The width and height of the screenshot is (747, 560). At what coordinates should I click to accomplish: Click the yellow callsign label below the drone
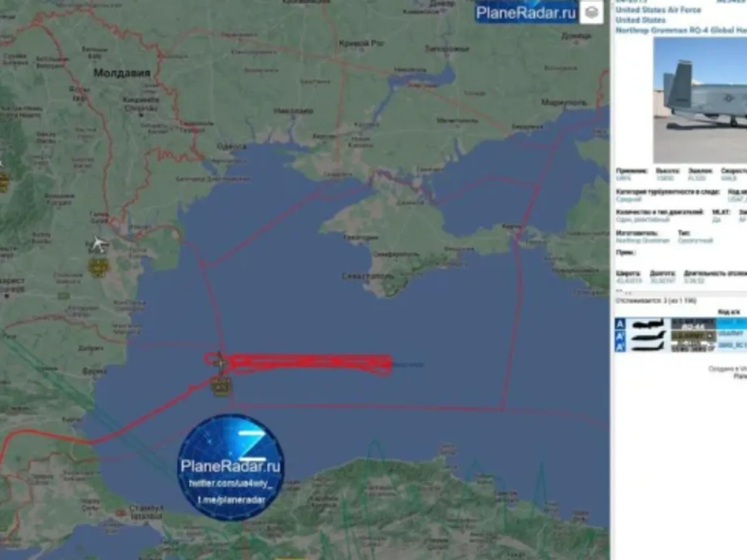[220, 387]
